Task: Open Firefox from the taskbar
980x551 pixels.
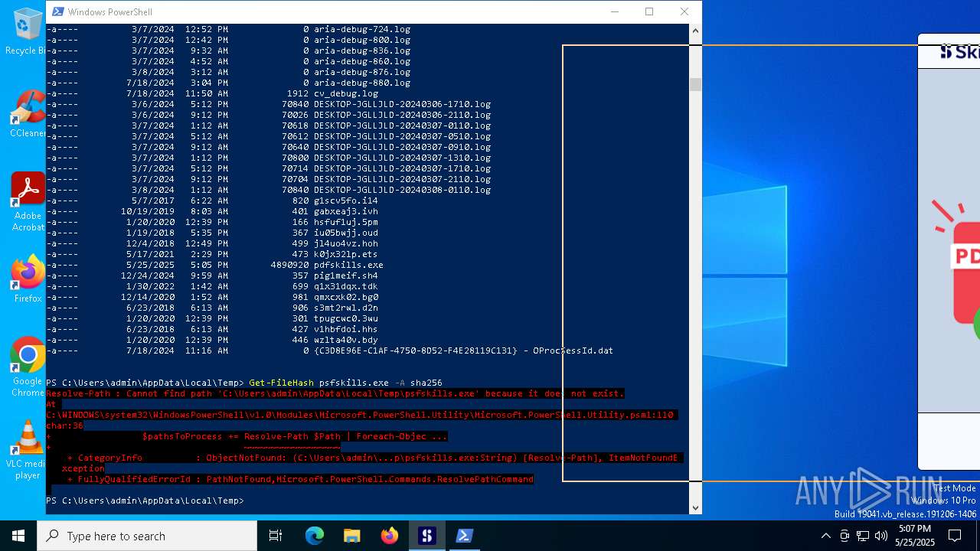Action: click(389, 536)
